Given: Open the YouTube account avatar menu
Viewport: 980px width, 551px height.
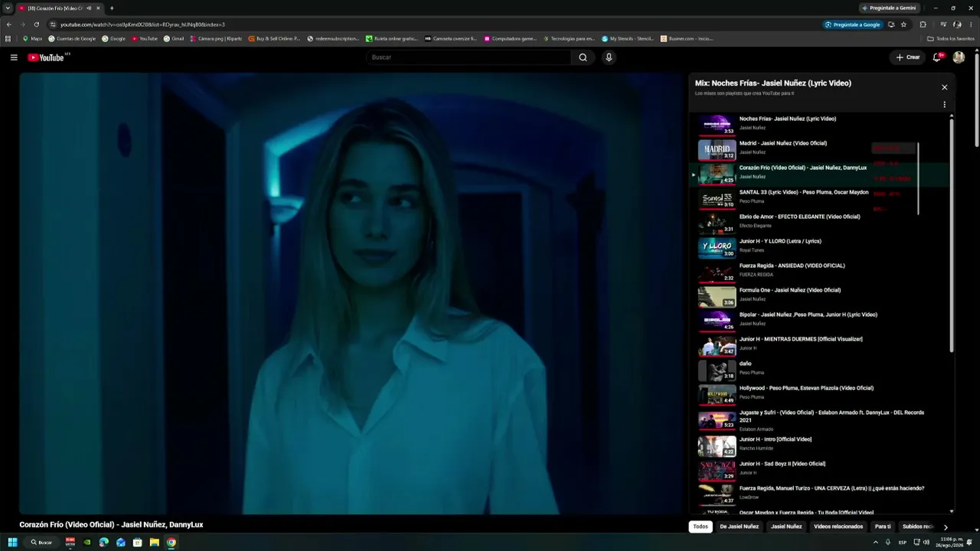Looking at the screenshot, I should tap(959, 57).
